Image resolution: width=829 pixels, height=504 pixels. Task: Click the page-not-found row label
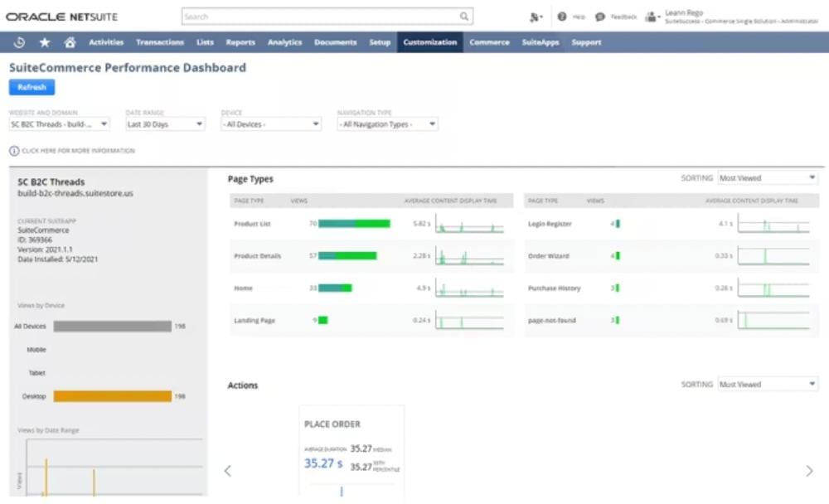(551, 321)
